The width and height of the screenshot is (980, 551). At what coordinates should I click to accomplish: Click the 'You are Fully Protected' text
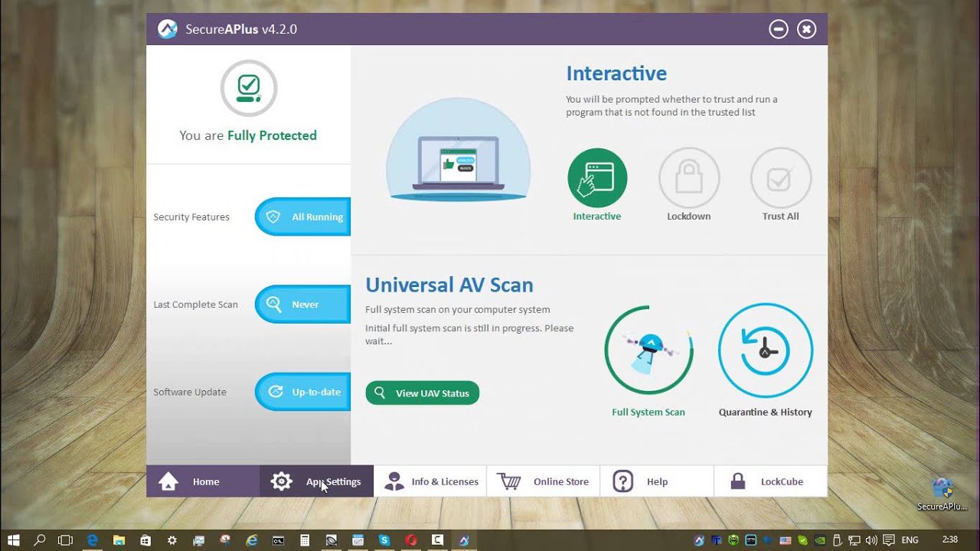pos(248,135)
